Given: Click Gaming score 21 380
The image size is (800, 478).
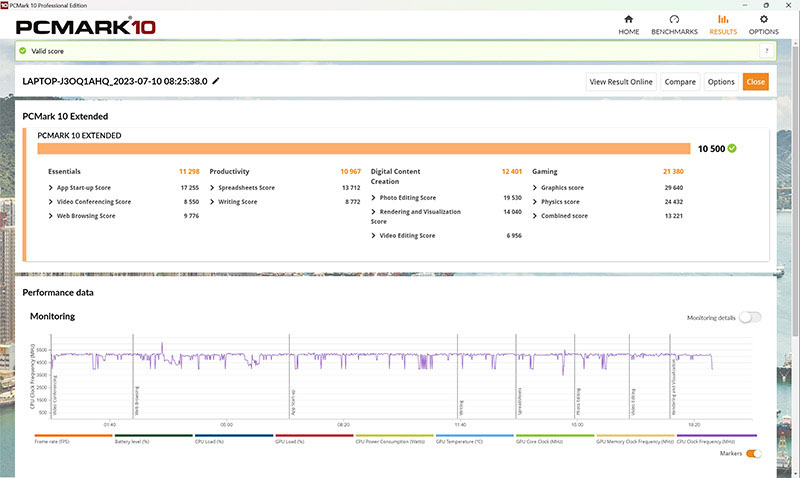Looking at the screenshot, I should [673, 171].
